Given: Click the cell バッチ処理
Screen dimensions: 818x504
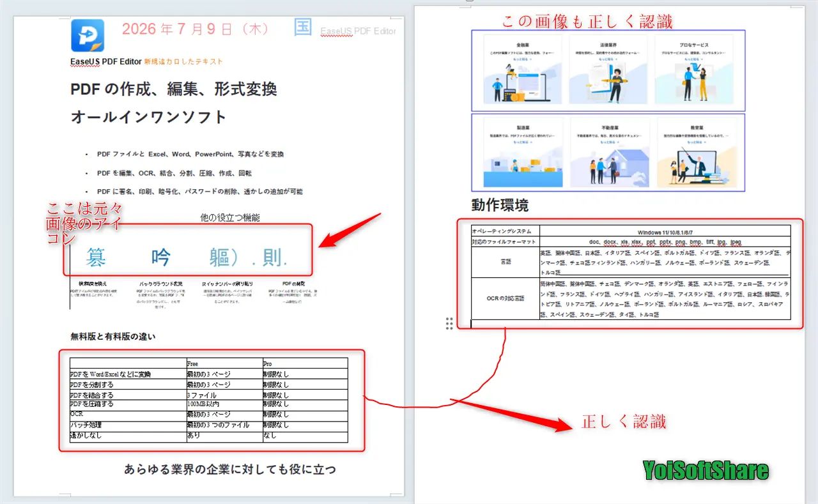Looking at the screenshot, I should (128, 425).
